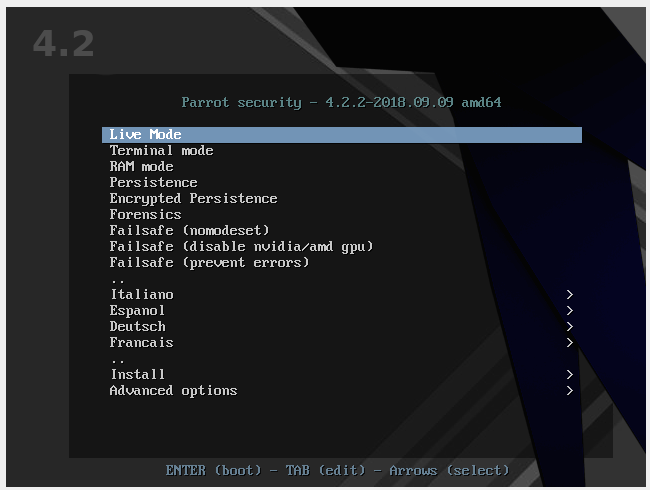The height and width of the screenshot is (490, 650).
Task: Open the Espanol language submenu
Action: pos(137,311)
